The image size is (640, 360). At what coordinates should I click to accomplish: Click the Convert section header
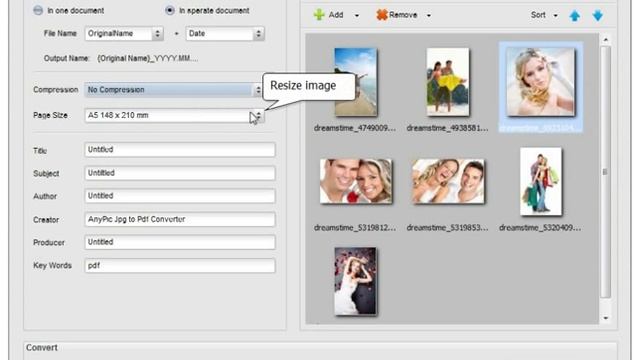42,347
